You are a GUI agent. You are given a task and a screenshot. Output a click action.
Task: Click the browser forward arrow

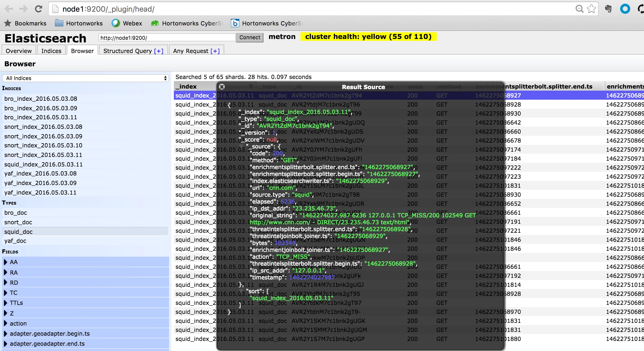tap(24, 9)
